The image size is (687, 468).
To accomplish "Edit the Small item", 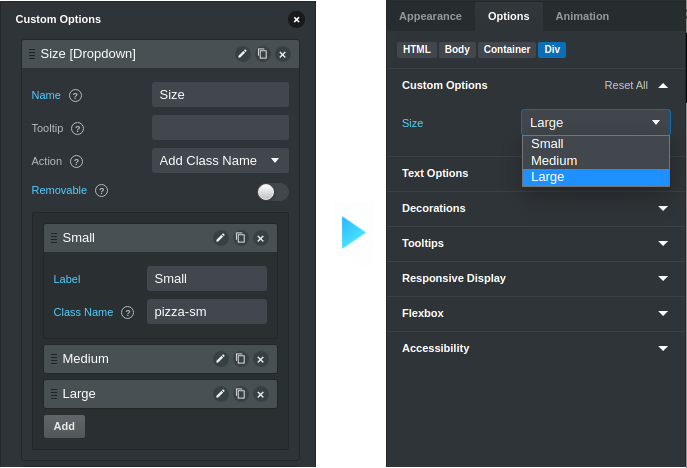I will click(x=220, y=238).
